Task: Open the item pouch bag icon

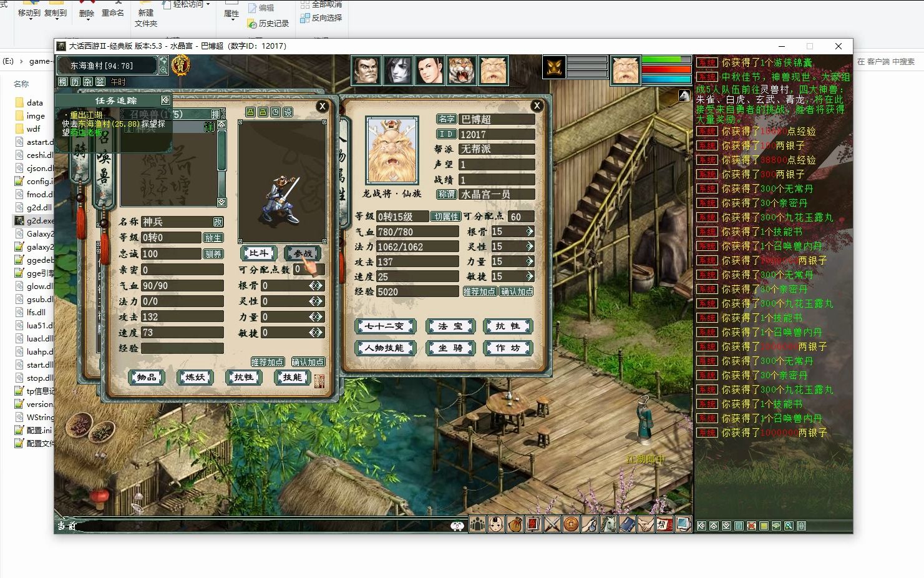Action: 515,524
